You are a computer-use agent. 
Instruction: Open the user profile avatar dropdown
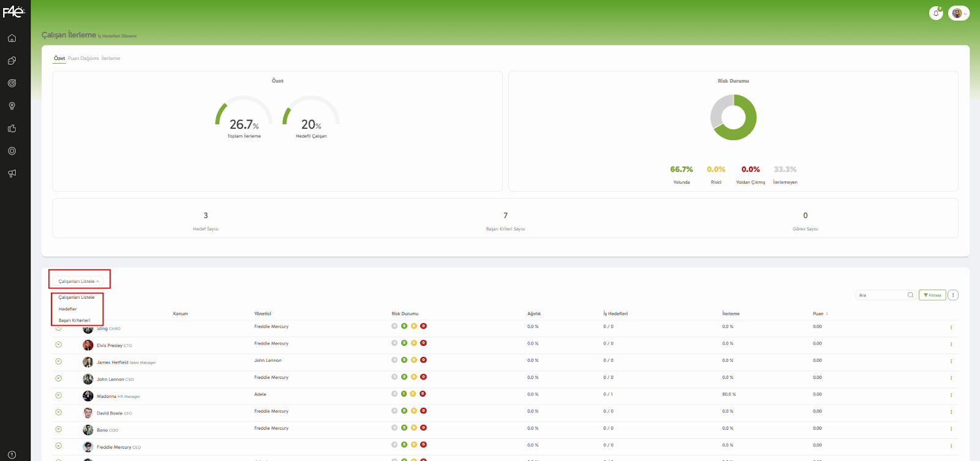tap(959, 13)
